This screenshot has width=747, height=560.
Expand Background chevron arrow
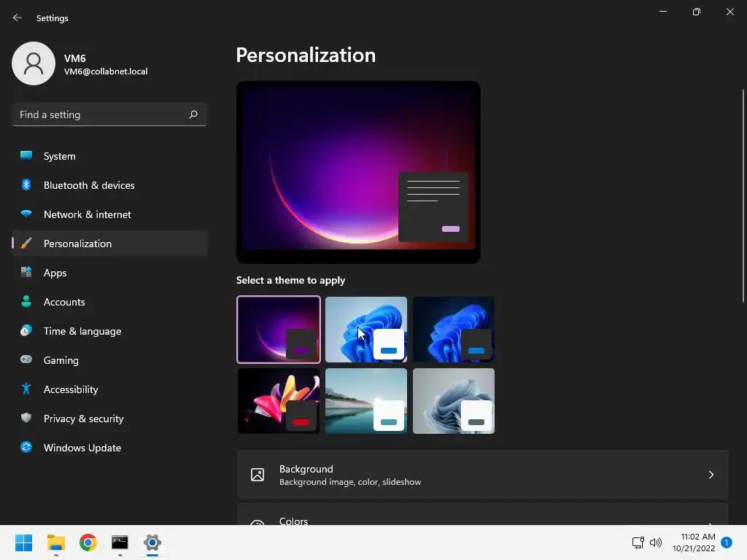click(x=711, y=475)
